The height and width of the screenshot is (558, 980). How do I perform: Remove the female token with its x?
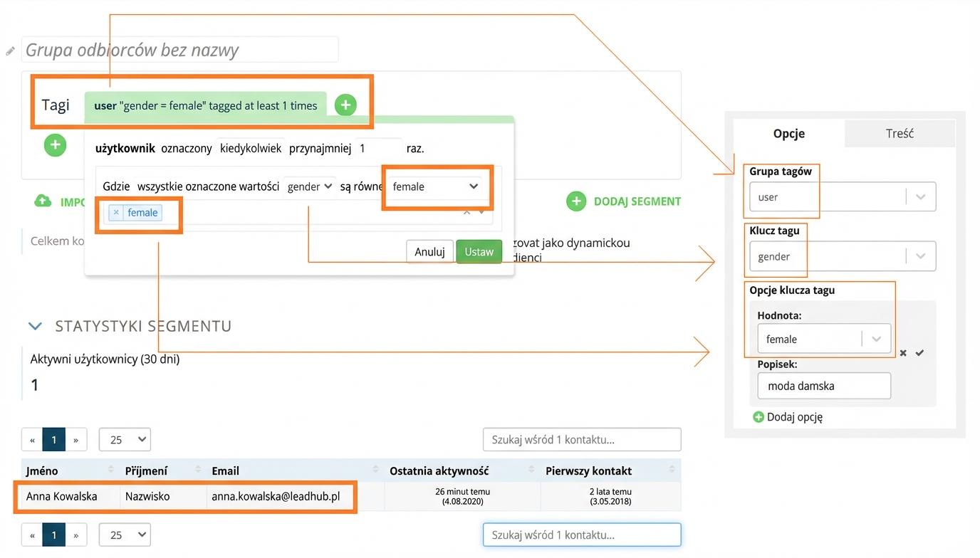[x=116, y=212]
